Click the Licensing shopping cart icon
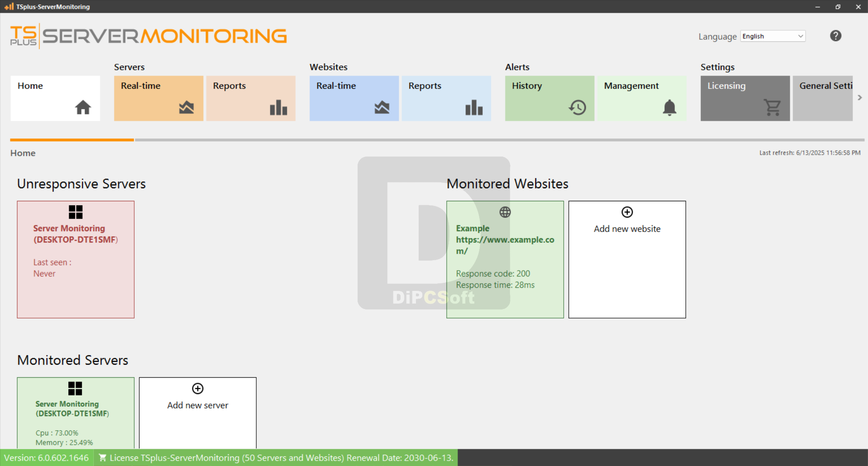Image resolution: width=868 pixels, height=466 pixels. (773, 108)
